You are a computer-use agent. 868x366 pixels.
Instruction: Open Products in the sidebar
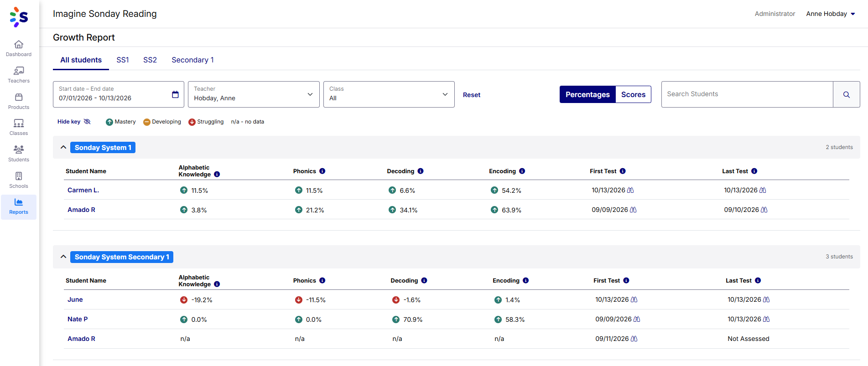point(19,101)
